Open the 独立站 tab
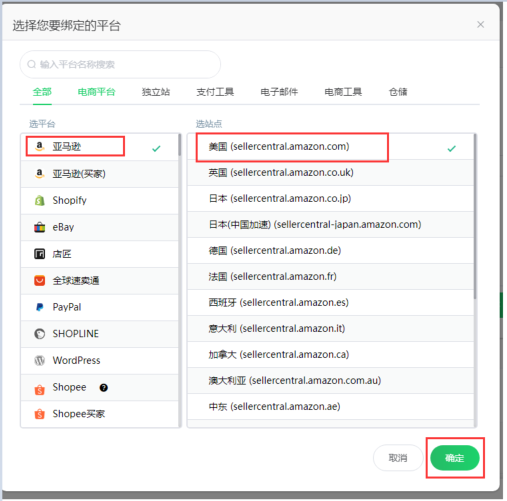 156,92
